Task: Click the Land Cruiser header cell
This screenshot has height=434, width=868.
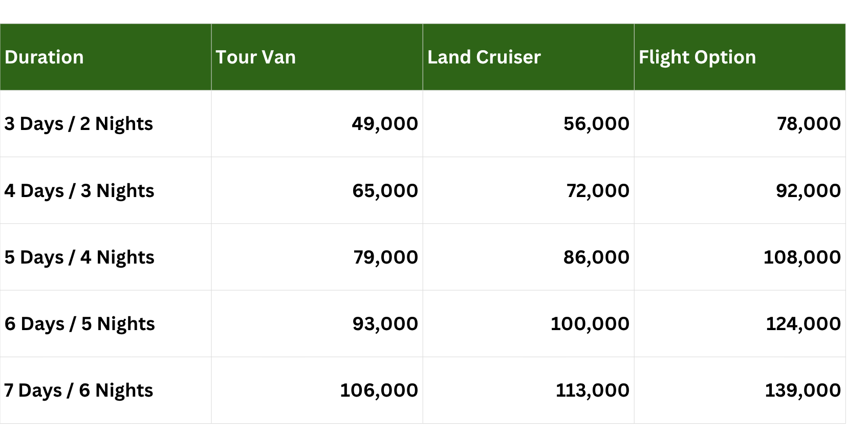Action: pyautogui.click(x=484, y=57)
